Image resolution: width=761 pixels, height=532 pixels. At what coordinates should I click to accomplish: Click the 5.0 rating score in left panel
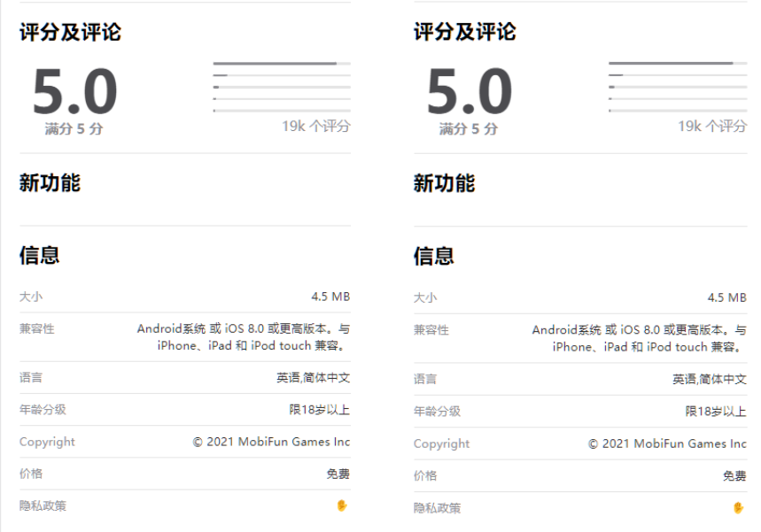(74, 91)
